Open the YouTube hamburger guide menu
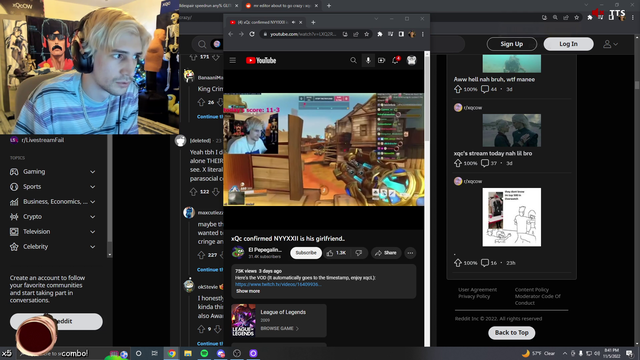This screenshot has width=640, height=360. click(x=233, y=60)
